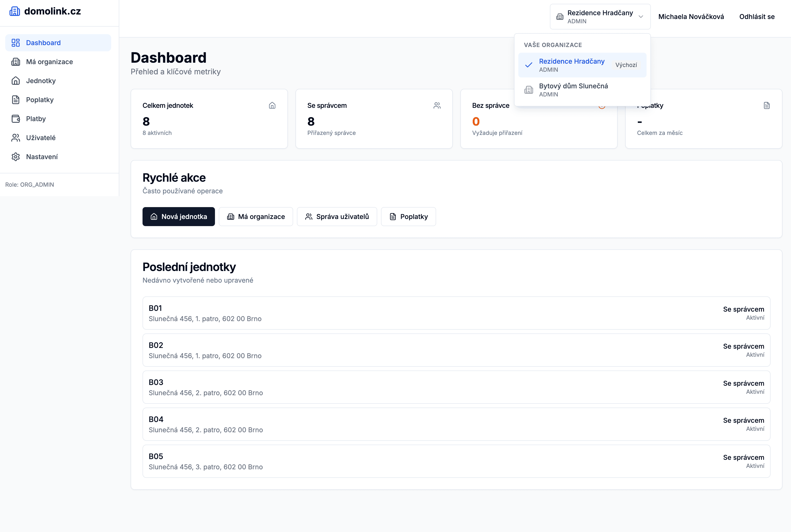This screenshot has height=532, width=791.
Task: Click the house icon on Celkem jednotek card
Action: coord(272,105)
